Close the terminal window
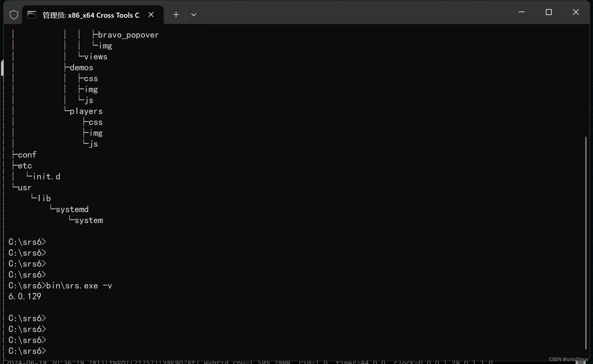The height and width of the screenshot is (364, 593). [x=576, y=12]
